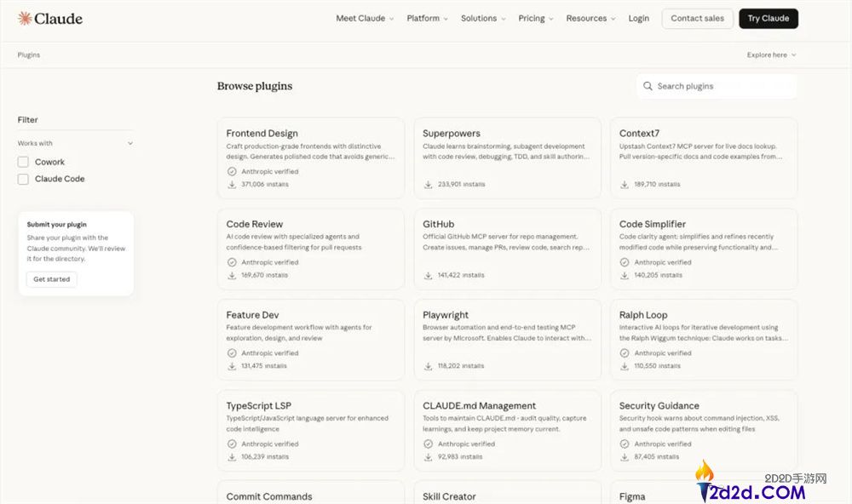Click verified badge icon on Ralph Loop

point(625,353)
